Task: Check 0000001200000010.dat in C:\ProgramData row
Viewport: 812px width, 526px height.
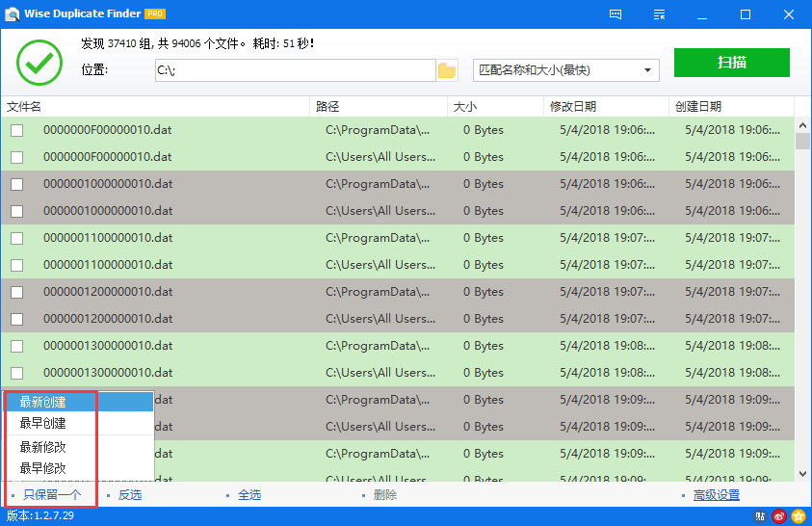Action: tap(17, 292)
